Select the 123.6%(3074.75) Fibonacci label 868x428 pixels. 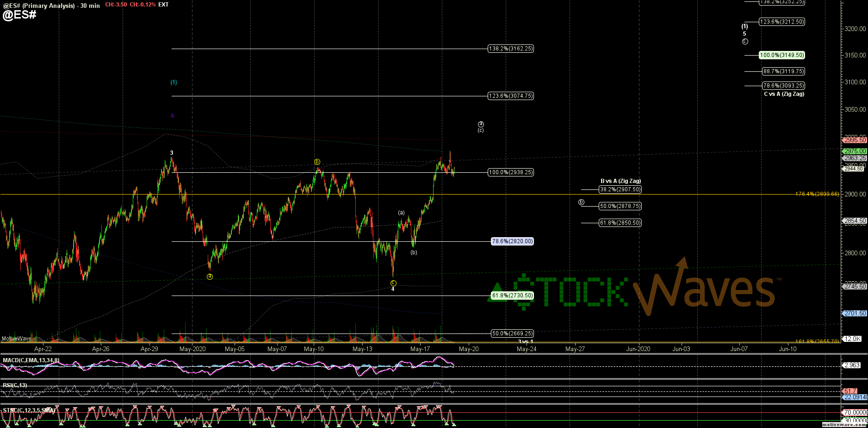[511, 96]
